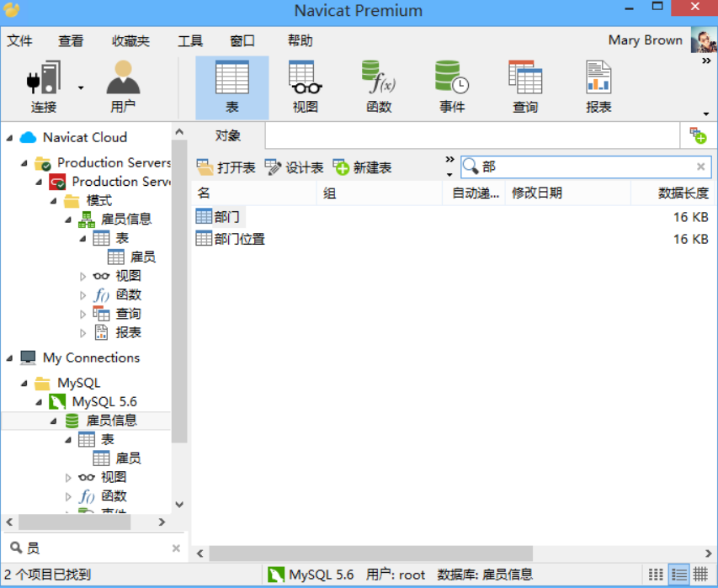Click the 设计表 design table button
The height and width of the screenshot is (588, 718).
tap(294, 167)
